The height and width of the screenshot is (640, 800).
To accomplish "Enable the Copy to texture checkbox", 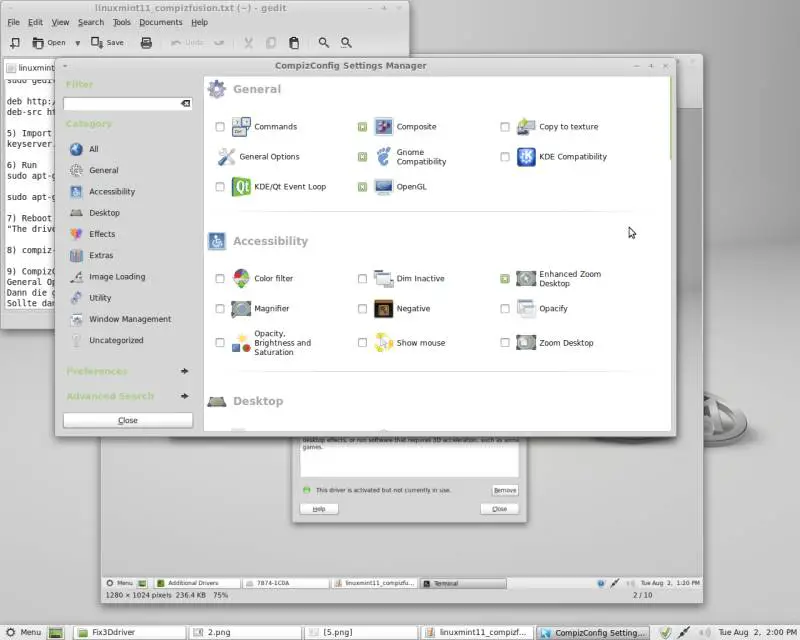I will pyautogui.click(x=505, y=127).
